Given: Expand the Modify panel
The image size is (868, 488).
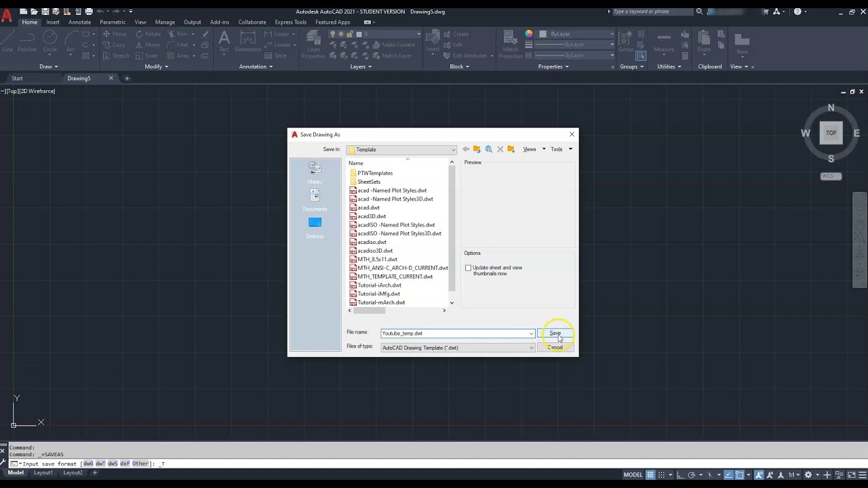Looking at the screenshot, I should (156, 66).
